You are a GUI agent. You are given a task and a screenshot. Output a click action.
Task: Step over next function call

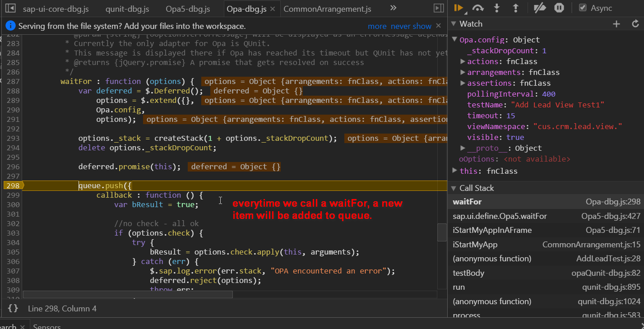point(478,8)
